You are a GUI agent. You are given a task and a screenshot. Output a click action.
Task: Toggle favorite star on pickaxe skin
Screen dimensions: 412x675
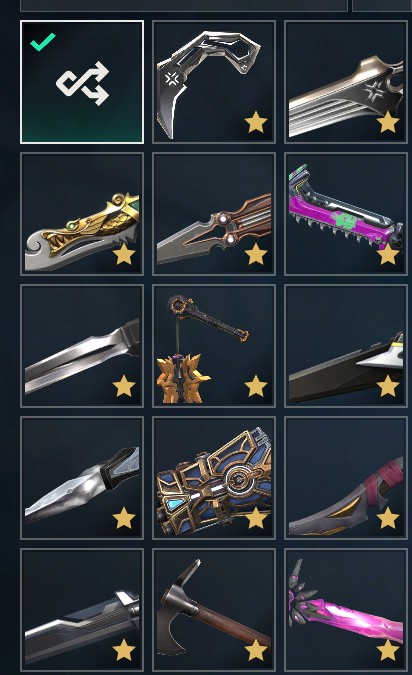tap(256, 650)
